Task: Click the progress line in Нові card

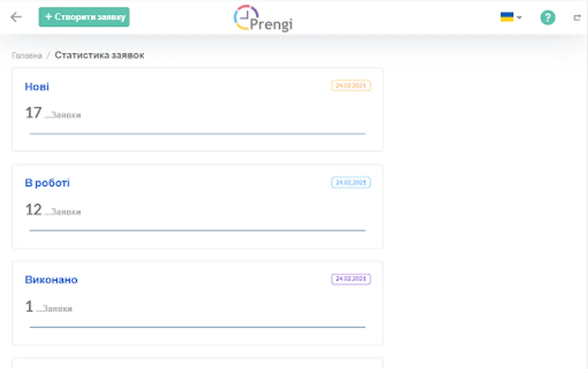Action: coord(197,134)
